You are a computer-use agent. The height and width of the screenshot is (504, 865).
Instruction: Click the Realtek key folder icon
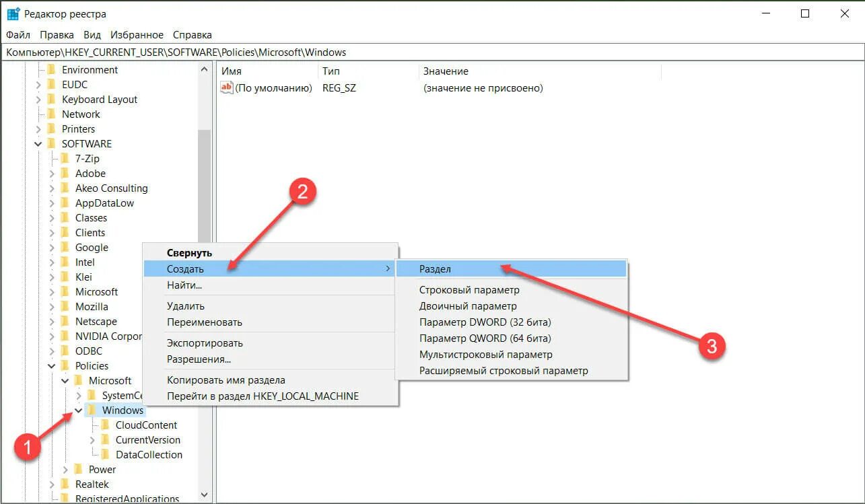(x=65, y=484)
